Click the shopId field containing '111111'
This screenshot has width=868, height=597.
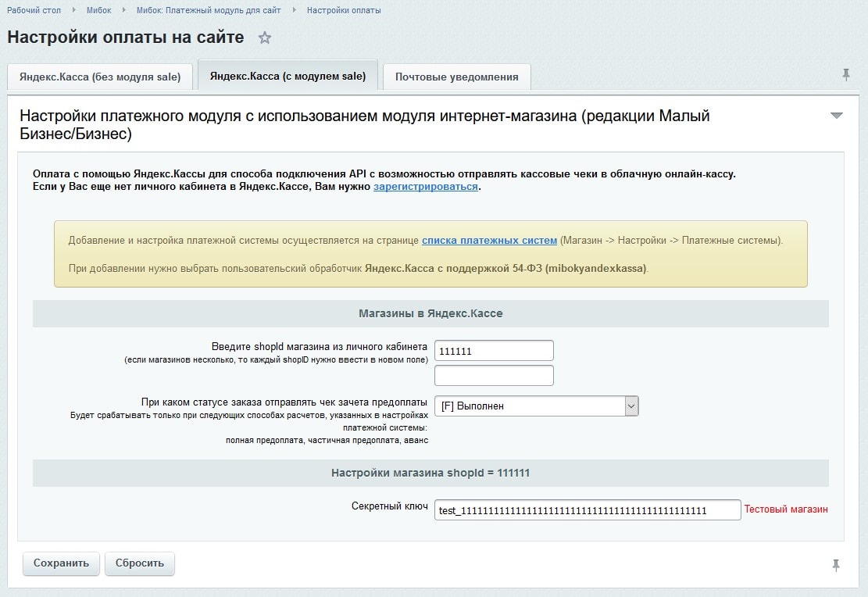point(493,350)
